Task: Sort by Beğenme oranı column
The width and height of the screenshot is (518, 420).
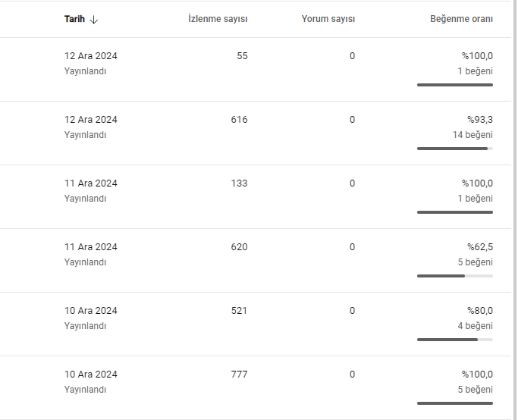Action: [461, 19]
